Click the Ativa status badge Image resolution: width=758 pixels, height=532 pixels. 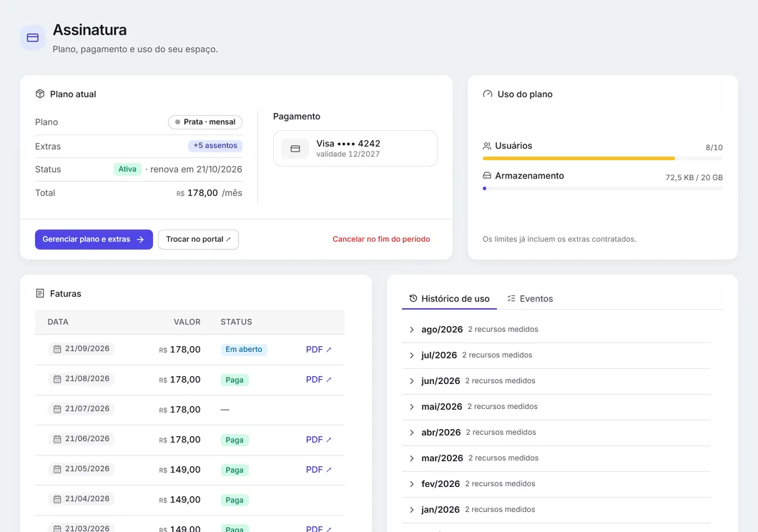[x=127, y=169]
